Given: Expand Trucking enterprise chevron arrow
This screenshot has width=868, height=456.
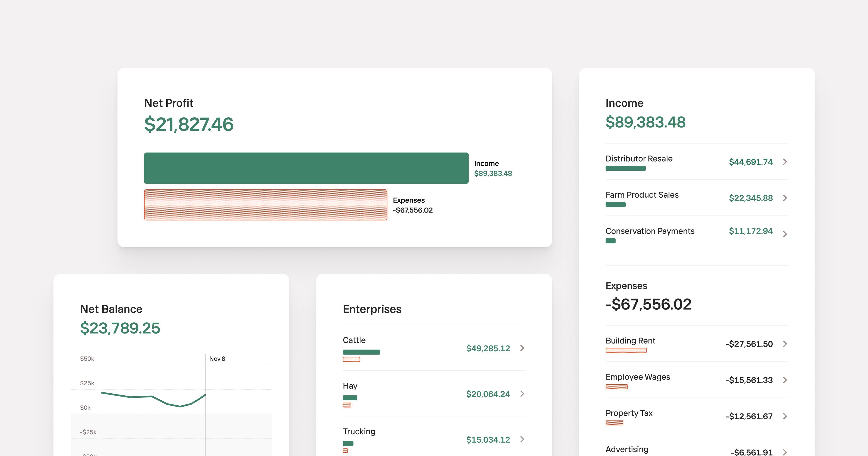Looking at the screenshot, I should point(522,439).
